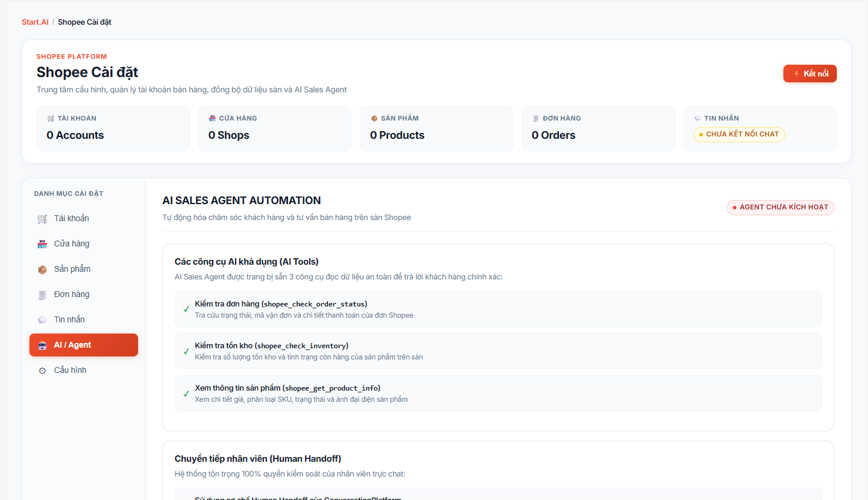Select the 0 Shops stat card

(274, 128)
